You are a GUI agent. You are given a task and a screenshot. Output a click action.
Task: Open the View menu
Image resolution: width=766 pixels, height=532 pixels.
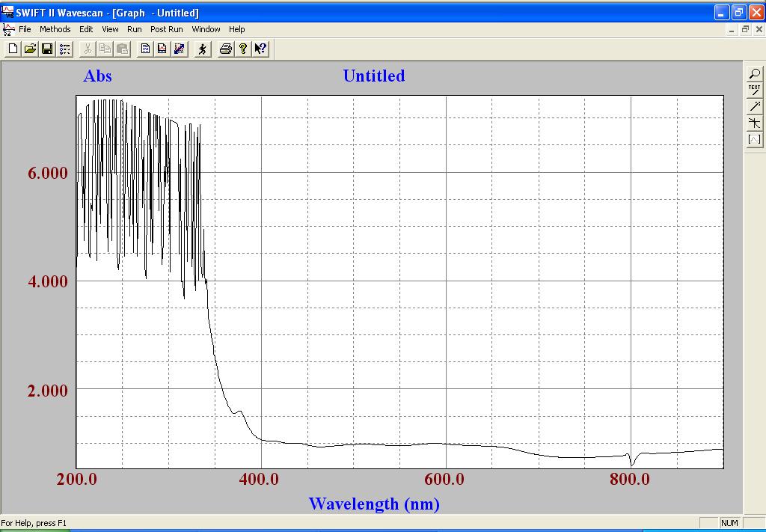[x=110, y=29]
